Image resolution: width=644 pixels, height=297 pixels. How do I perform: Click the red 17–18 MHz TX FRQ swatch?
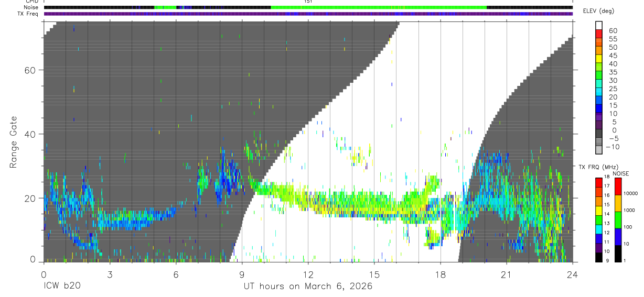coord(599,182)
